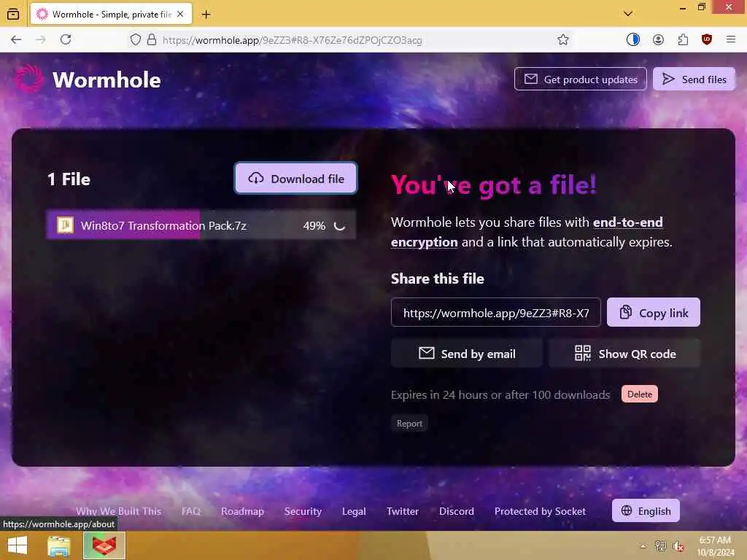Open the Discord footer link
The height and width of the screenshot is (560, 747).
[x=457, y=511]
